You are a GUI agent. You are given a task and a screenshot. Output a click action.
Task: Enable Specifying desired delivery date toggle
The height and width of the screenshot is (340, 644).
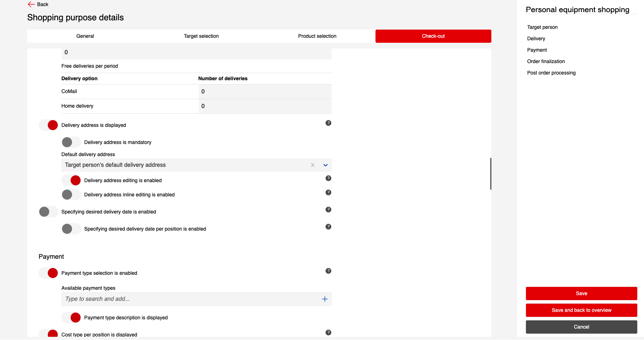pos(48,212)
